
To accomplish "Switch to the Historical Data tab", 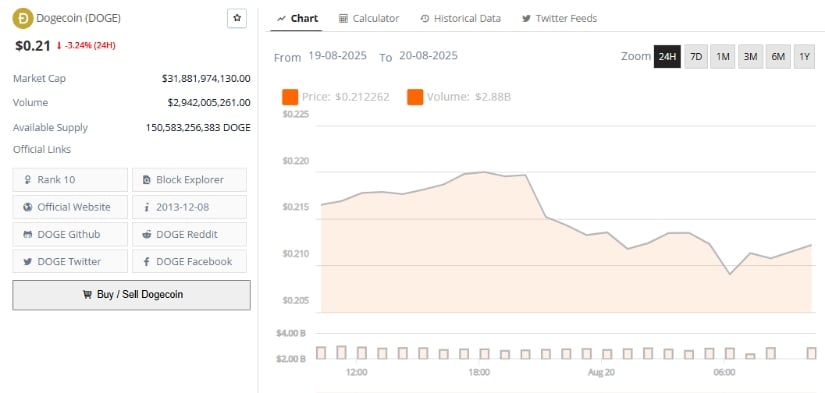I will pos(461,18).
